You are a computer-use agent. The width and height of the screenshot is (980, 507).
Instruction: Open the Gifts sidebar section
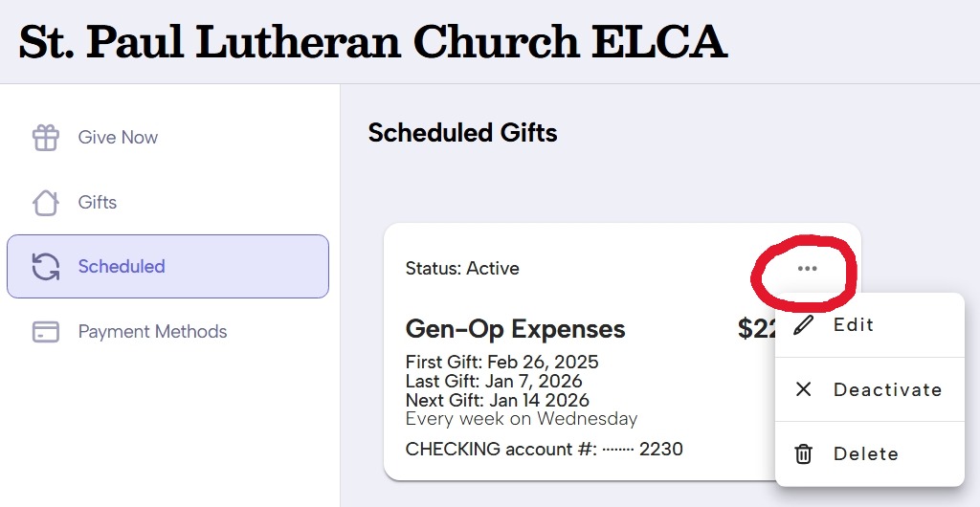coord(98,203)
